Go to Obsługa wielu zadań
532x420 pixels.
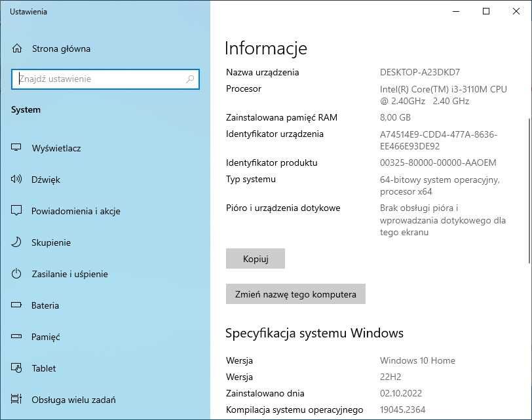click(73, 400)
